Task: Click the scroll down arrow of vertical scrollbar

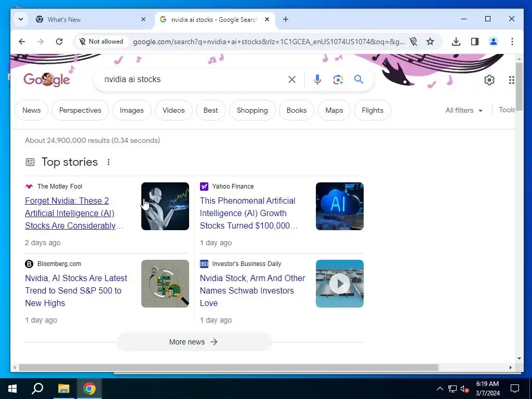Action: click(x=519, y=358)
